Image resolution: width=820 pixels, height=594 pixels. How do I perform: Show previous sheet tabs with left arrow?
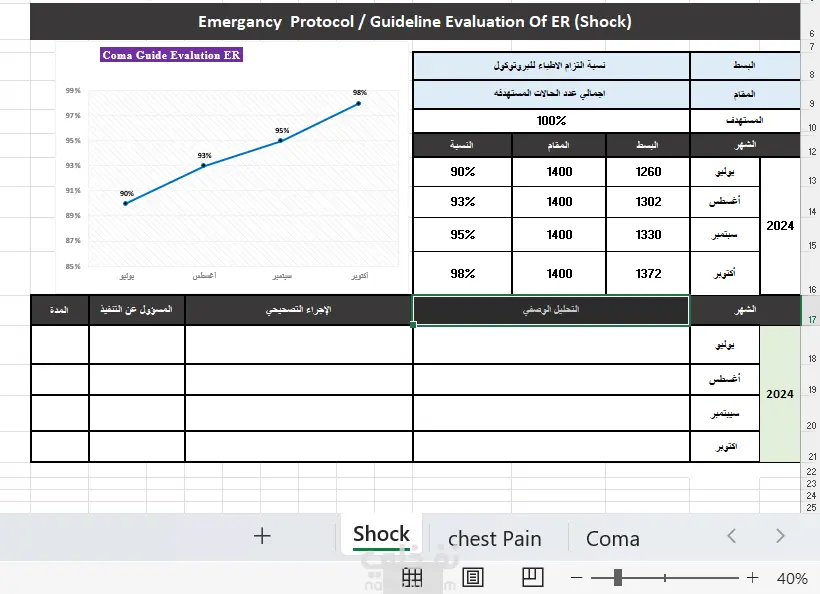point(732,536)
